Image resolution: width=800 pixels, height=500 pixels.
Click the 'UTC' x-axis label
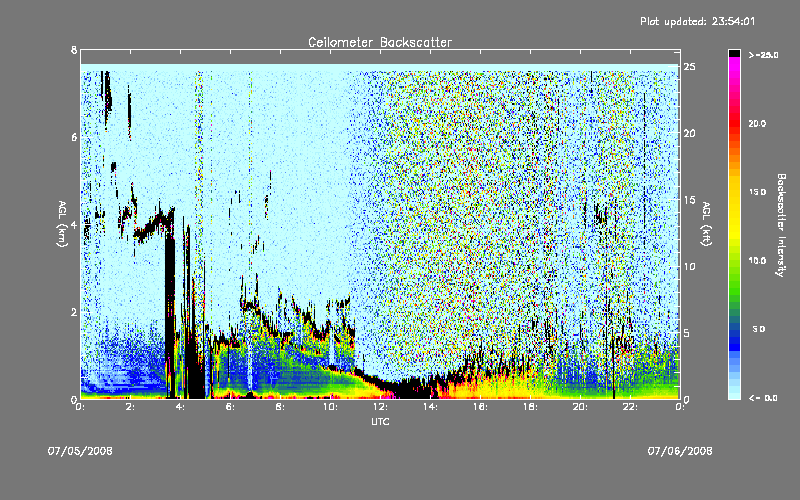tap(380, 421)
